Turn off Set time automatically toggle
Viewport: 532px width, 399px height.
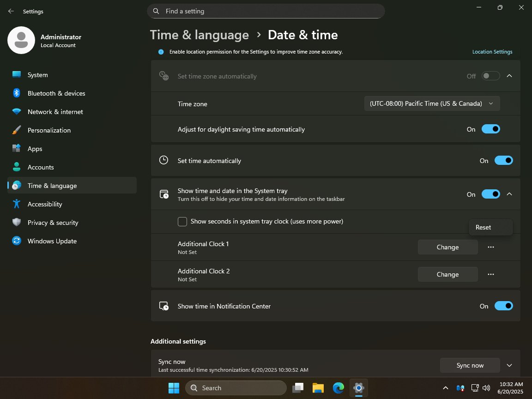click(503, 161)
